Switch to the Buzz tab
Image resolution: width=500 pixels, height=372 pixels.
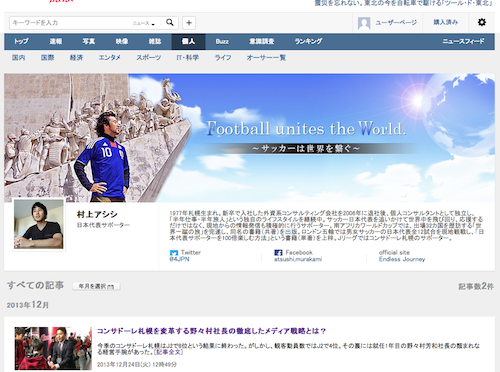(222, 41)
